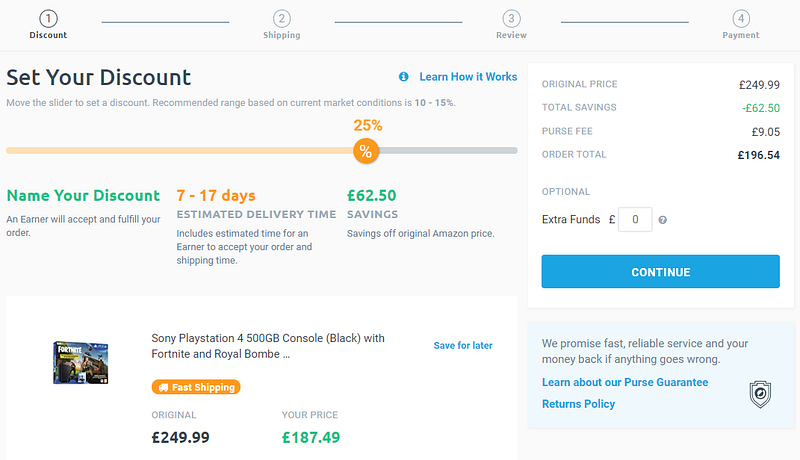Click the step 2 Shipping circle icon

[x=281, y=18]
